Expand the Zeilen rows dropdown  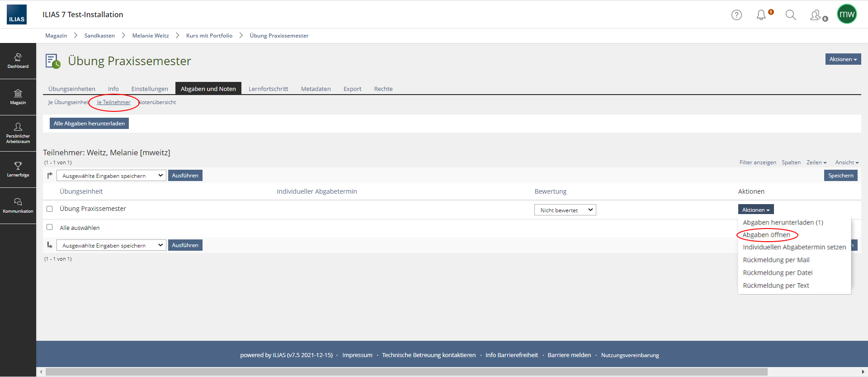(816, 162)
